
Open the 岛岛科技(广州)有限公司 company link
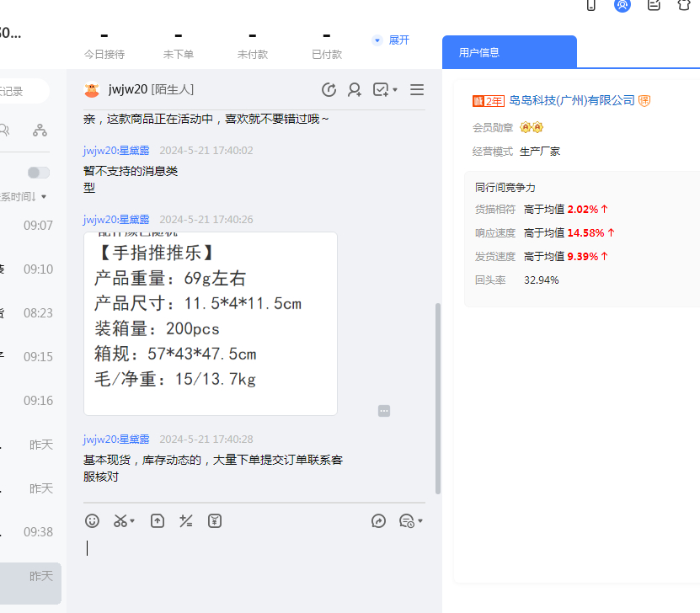571,101
